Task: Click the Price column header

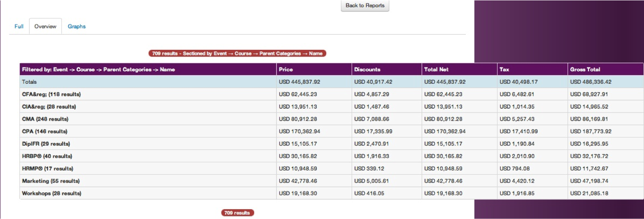Action: [286, 70]
